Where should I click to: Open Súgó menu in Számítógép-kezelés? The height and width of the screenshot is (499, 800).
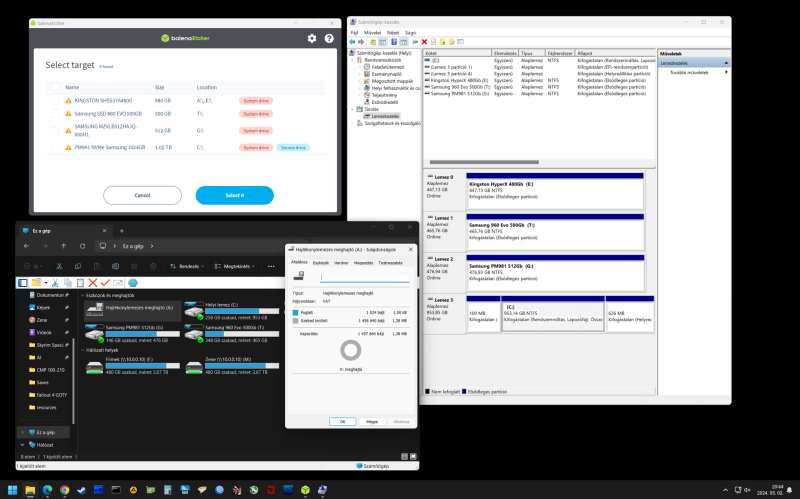[x=410, y=33]
